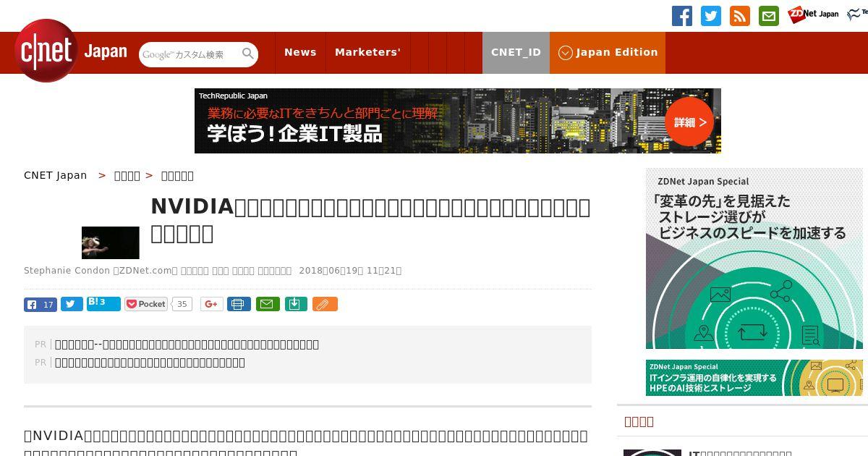Open the first PR link

pyautogui.click(x=187, y=345)
